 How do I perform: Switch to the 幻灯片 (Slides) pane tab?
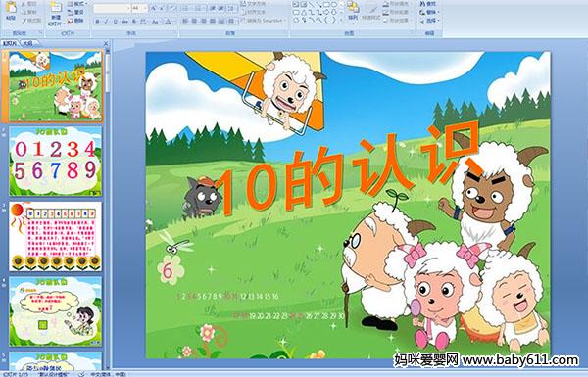coord(10,43)
